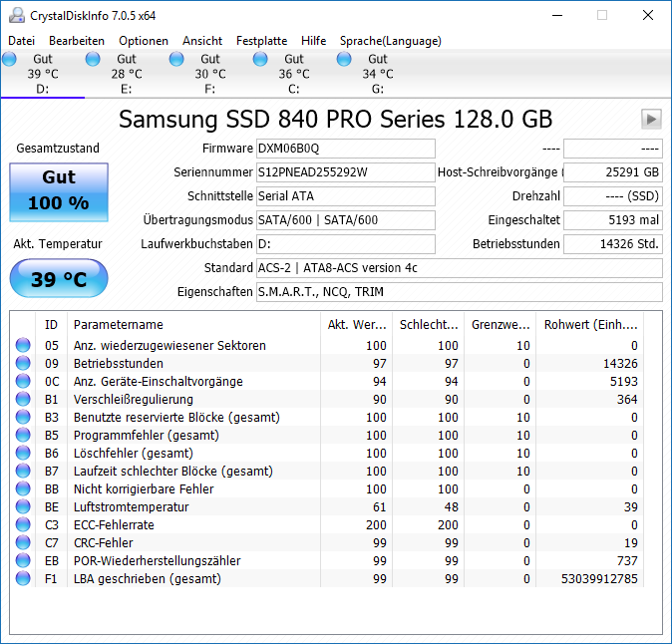This screenshot has height=644, width=672.
Task: Click status orb for Nicht korrigierbare Fehler
Action: point(23,488)
